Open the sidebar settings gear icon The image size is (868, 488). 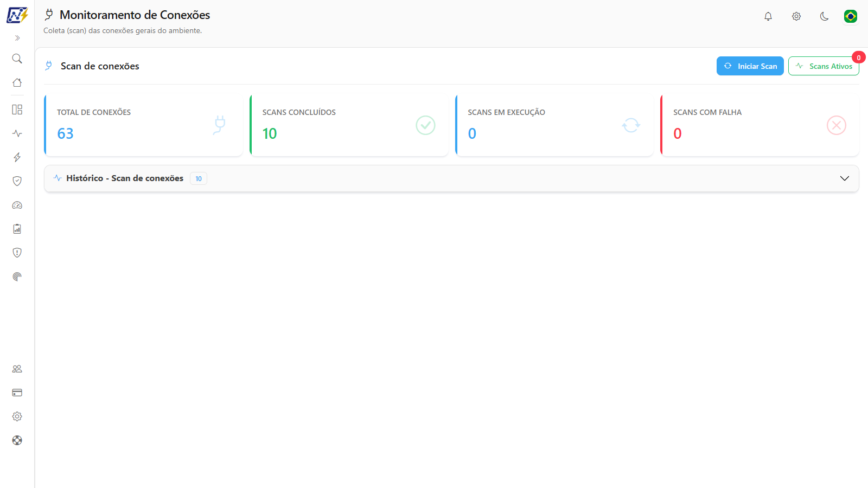pos(17,416)
